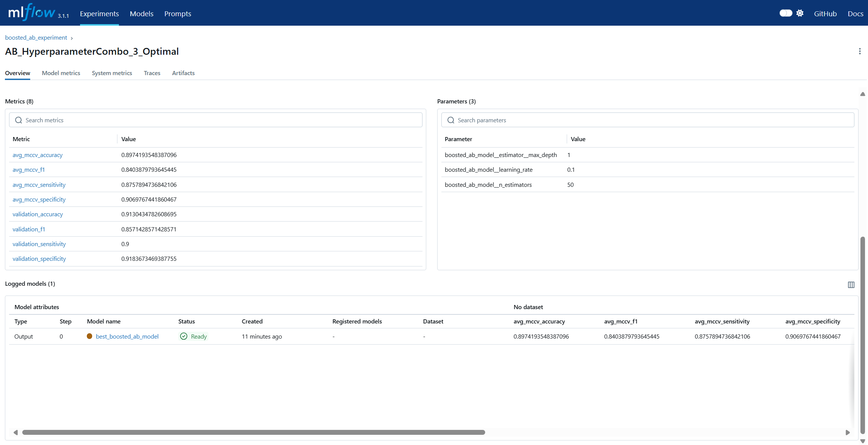This screenshot has height=445, width=868.
Task: Click the Search parameters magnifier icon
Action: tap(451, 120)
